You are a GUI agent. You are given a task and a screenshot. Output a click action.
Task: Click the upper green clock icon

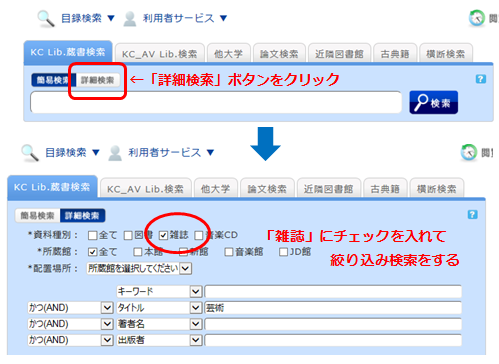click(x=477, y=18)
